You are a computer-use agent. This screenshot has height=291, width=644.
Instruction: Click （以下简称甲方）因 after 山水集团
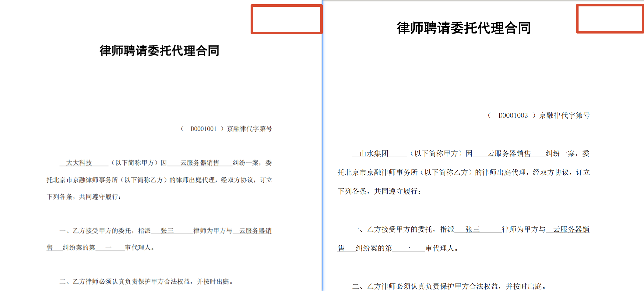pos(440,153)
